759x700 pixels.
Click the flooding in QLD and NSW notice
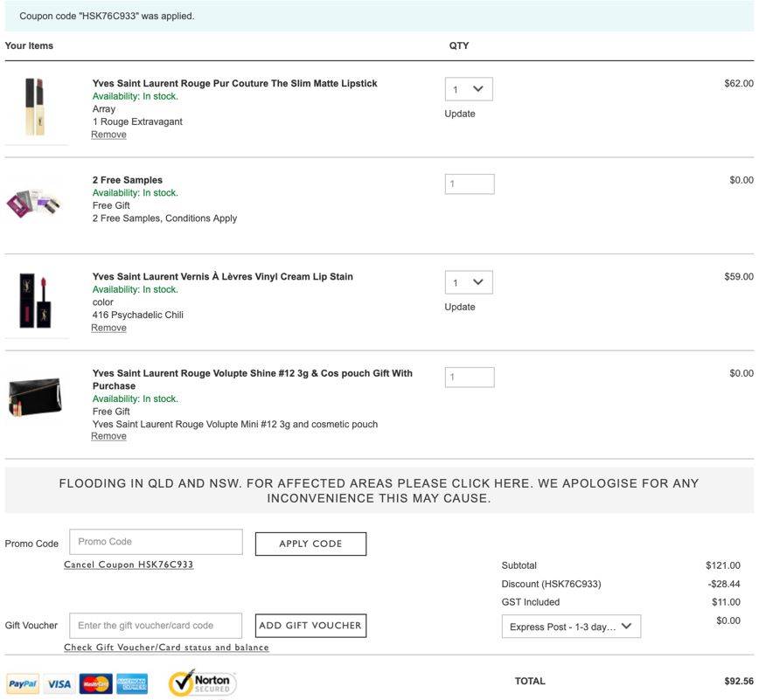click(x=379, y=490)
